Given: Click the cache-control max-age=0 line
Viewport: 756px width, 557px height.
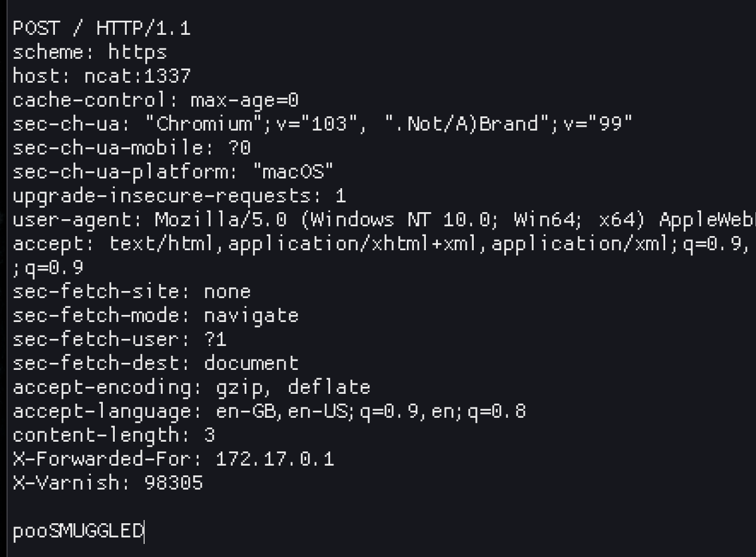Looking at the screenshot, I should [x=156, y=100].
